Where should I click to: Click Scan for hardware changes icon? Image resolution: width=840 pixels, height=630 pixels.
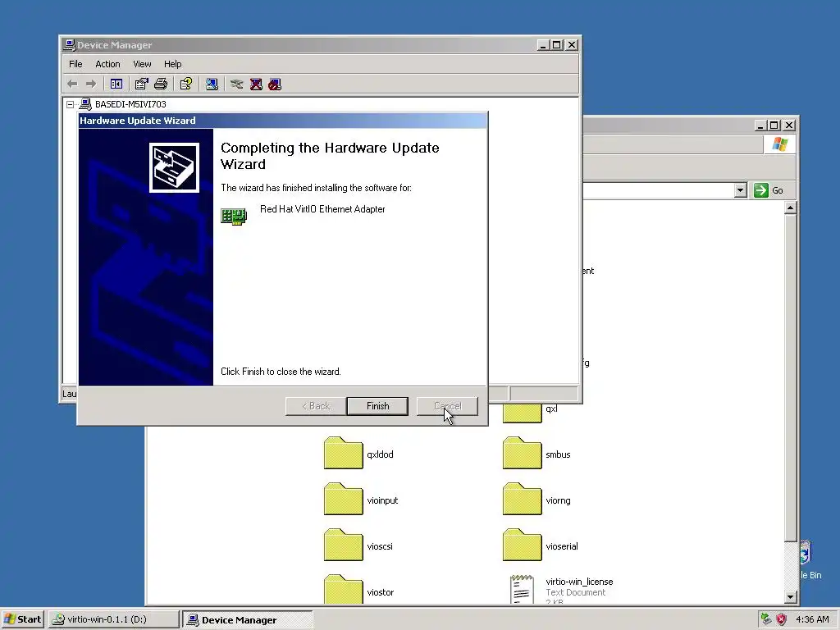[x=212, y=84]
